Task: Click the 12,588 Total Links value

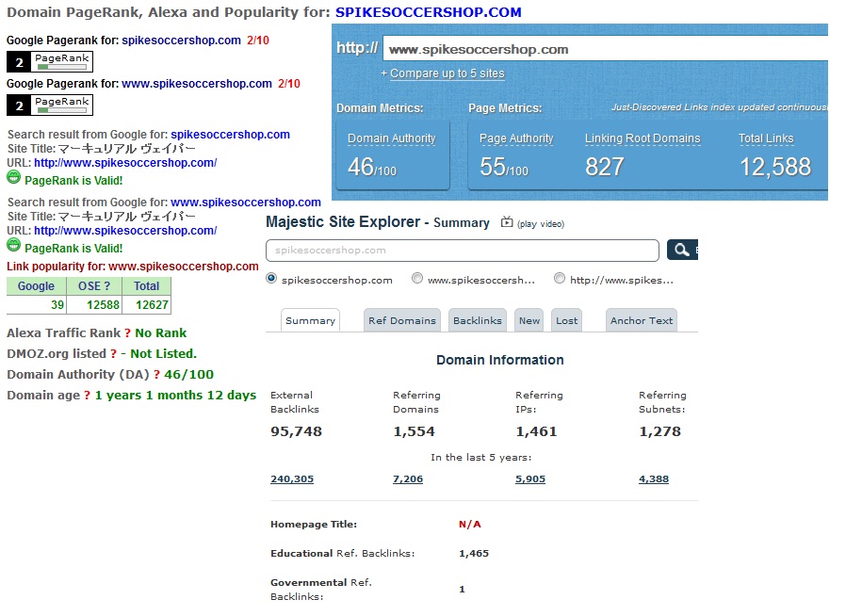Action: coord(775,167)
